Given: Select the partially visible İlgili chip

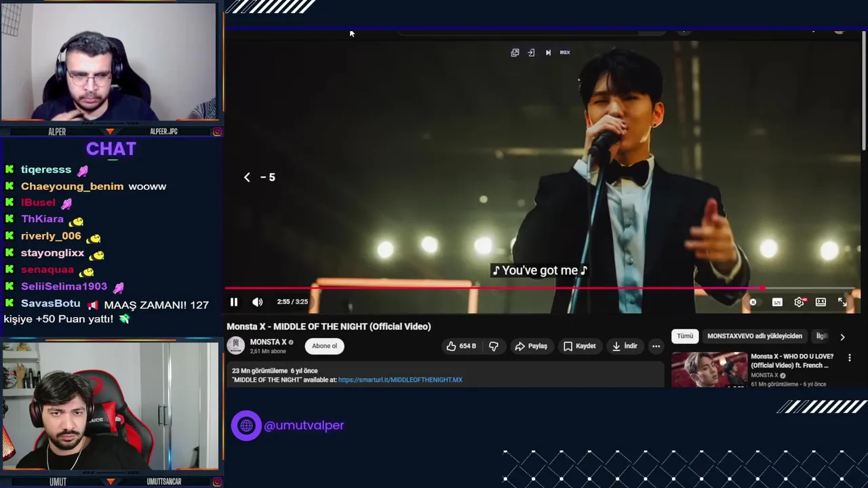Looking at the screenshot, I should tap(821, 336).
